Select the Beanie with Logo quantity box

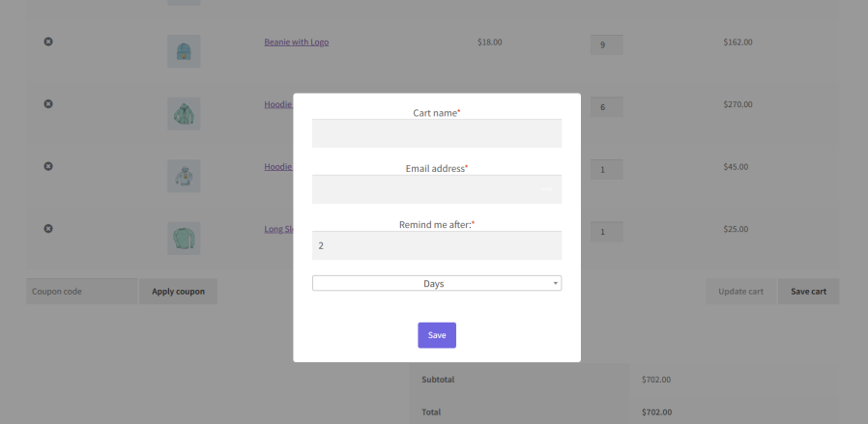click(x=606, y=44)
